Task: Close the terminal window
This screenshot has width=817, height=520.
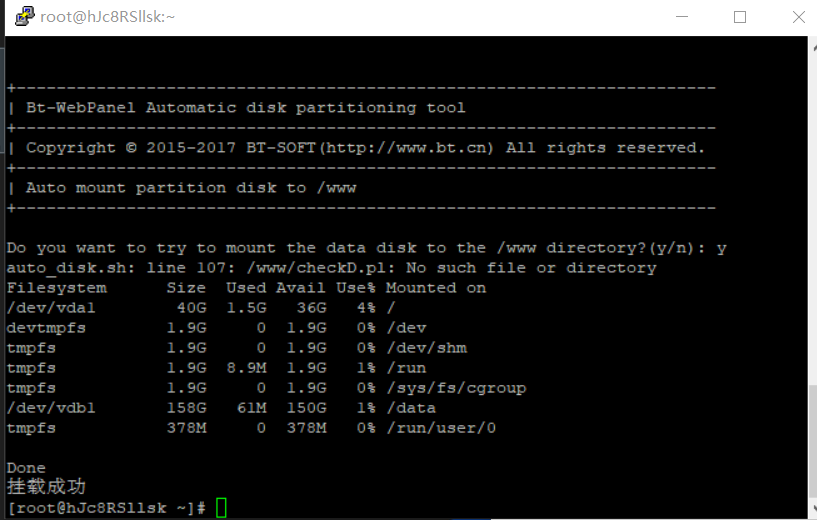Action: click(798, 17)
